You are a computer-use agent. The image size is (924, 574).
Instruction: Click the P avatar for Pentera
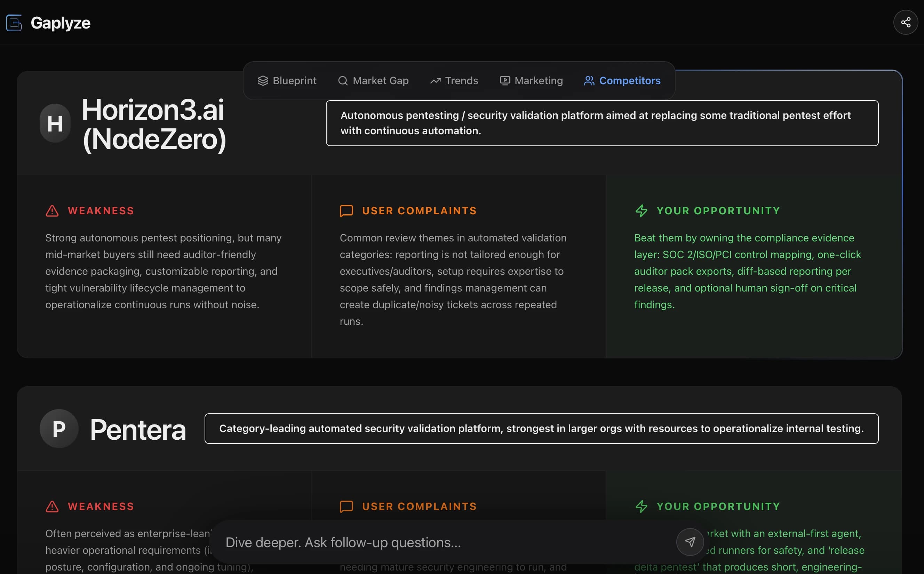(x=59, y=428)
